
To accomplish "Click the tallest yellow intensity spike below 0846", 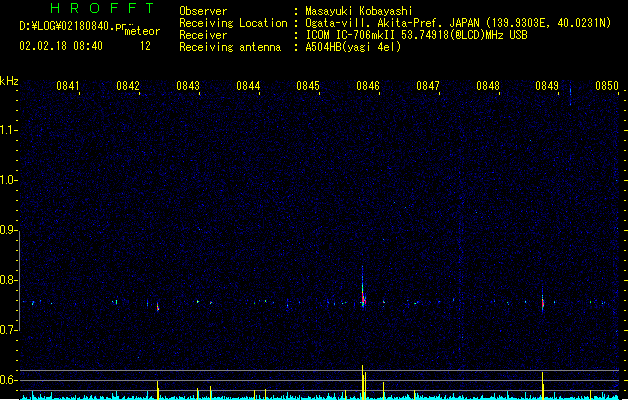I will (363, 382).
